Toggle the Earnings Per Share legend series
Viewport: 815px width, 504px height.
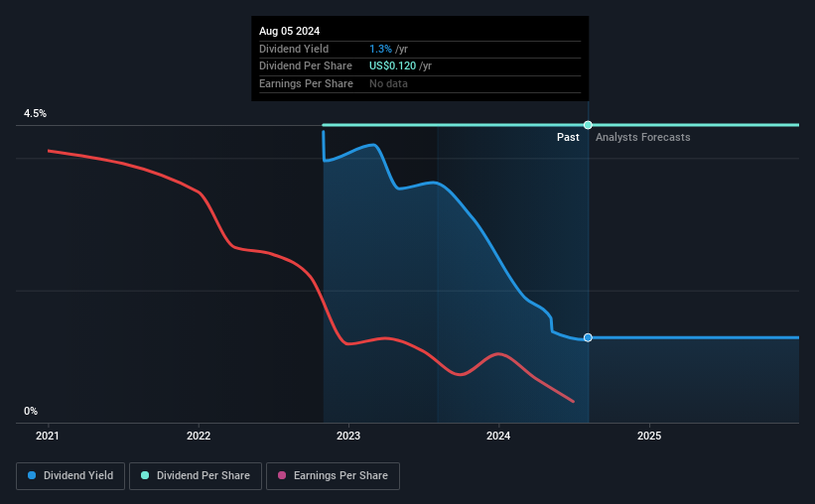click(x=333, y=476)
